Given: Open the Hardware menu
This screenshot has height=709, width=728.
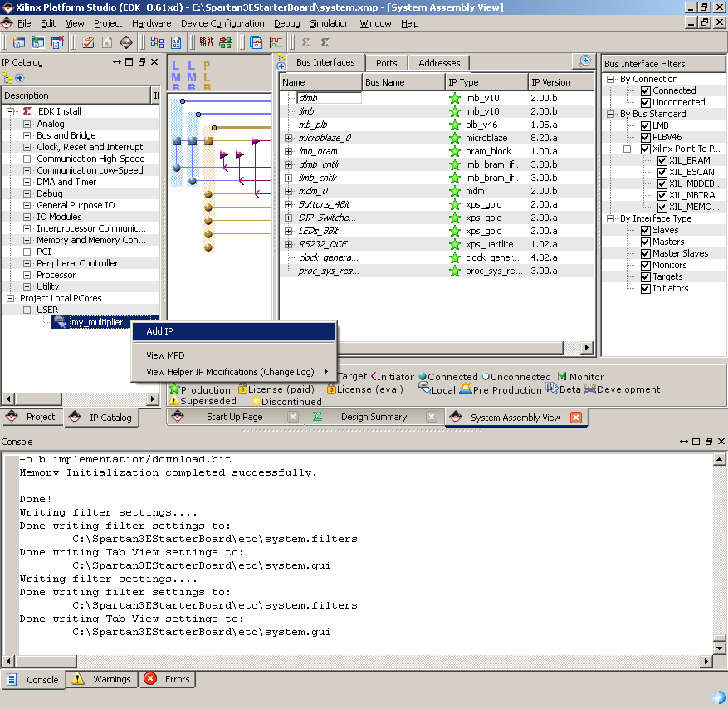Looking at the screenshot, I should pos(151,23).
